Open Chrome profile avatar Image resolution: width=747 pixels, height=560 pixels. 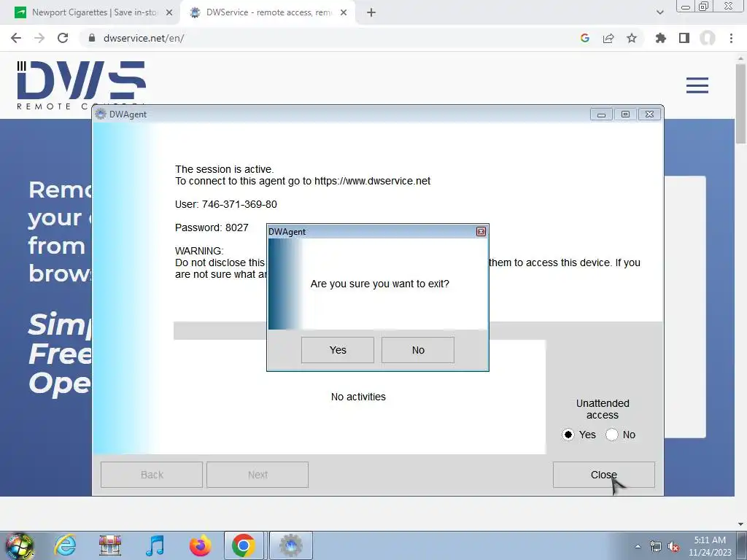click(x=708, y=38)
